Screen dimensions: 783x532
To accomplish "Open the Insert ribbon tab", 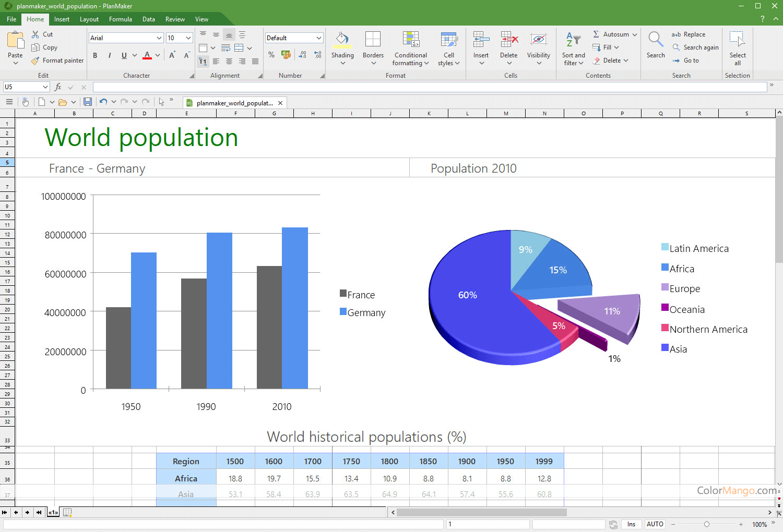I will tap(62, 19).
